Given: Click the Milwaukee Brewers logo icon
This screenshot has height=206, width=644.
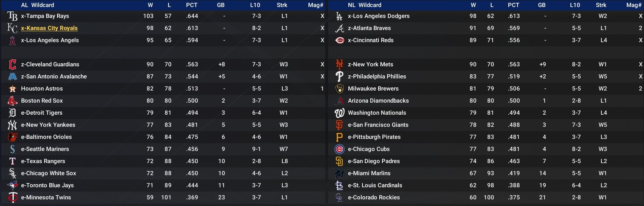Looking at the screenshot, I should tap(339, 89).
